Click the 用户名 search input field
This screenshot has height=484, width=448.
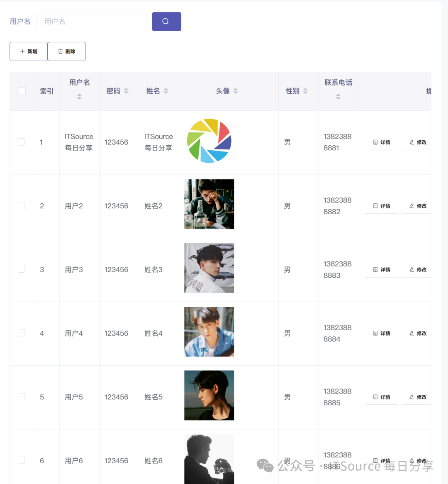pyautogui.click(x=92, y=22)
